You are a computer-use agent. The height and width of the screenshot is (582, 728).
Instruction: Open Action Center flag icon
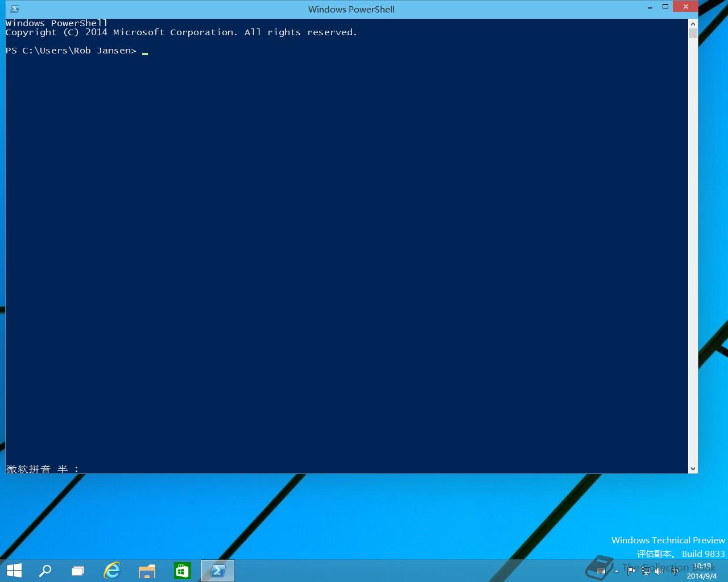pos(631,571)
